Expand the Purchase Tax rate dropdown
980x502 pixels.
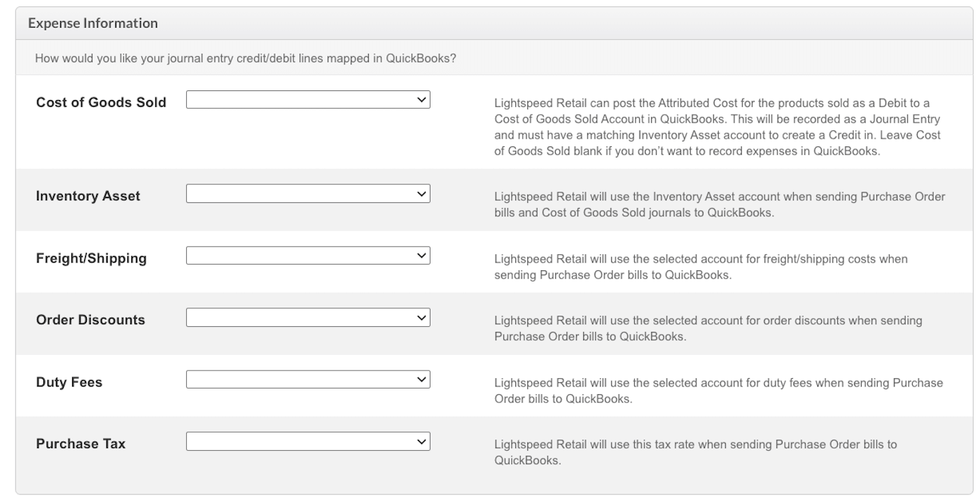pyautogui.click(x=308, y=441)
